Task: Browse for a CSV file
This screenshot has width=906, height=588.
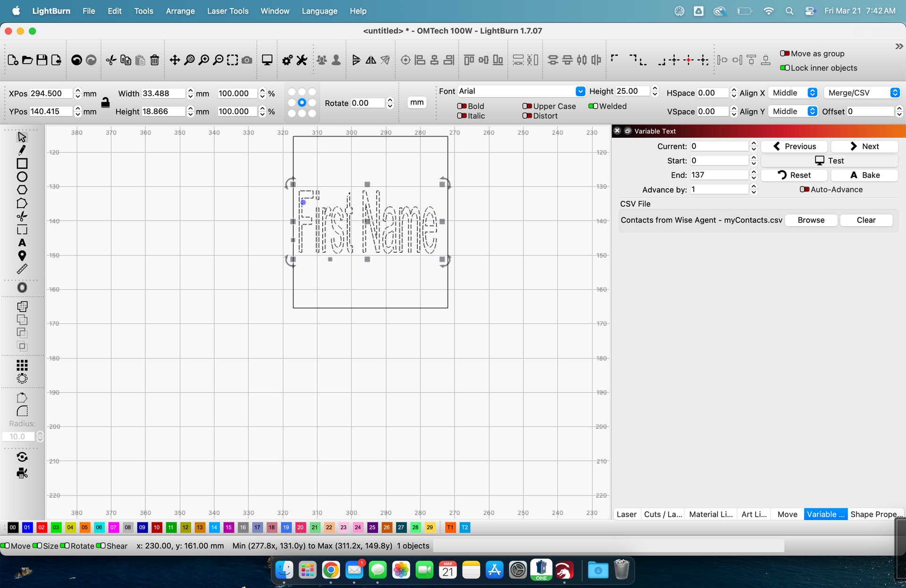Action: pyautogui.click(x=811, y=220)
